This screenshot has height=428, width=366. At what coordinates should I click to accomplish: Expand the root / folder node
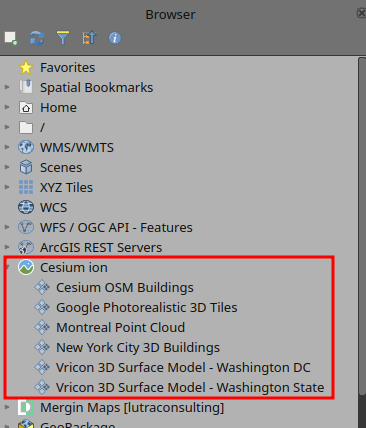pyautogui.click(x=7, y=127)
